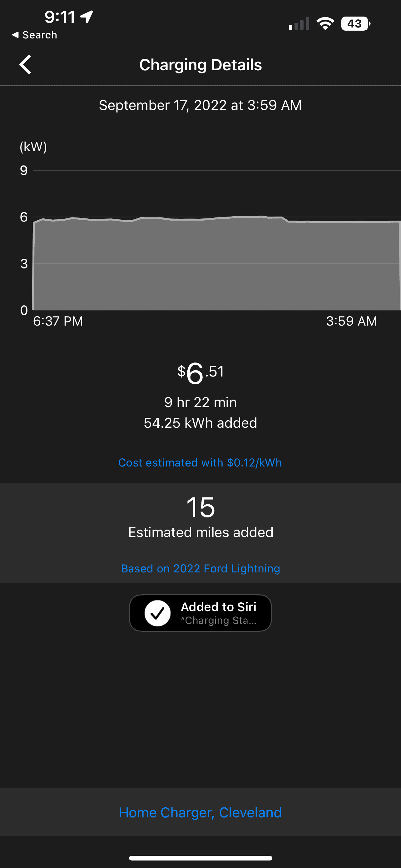This screenshot has height=868, width=401.
Task: Tap the back chevron arrow
Action: click(x=25, y=64)
